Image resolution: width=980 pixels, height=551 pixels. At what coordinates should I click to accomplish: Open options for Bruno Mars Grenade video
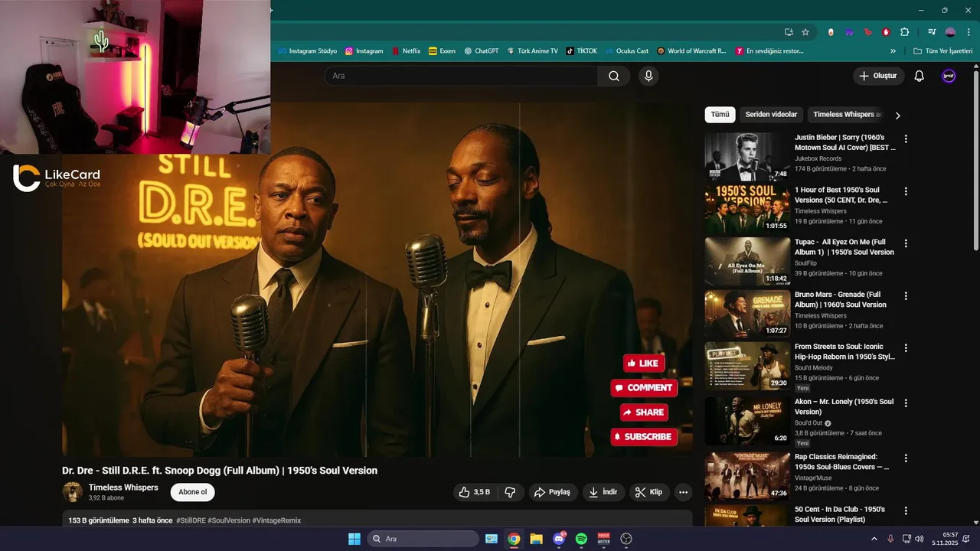coord(906,295)
